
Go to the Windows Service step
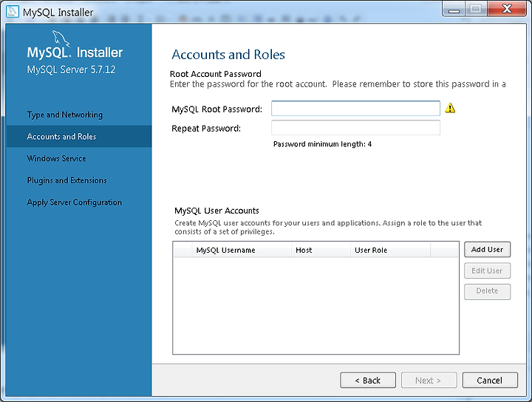[x=56, y=158]
